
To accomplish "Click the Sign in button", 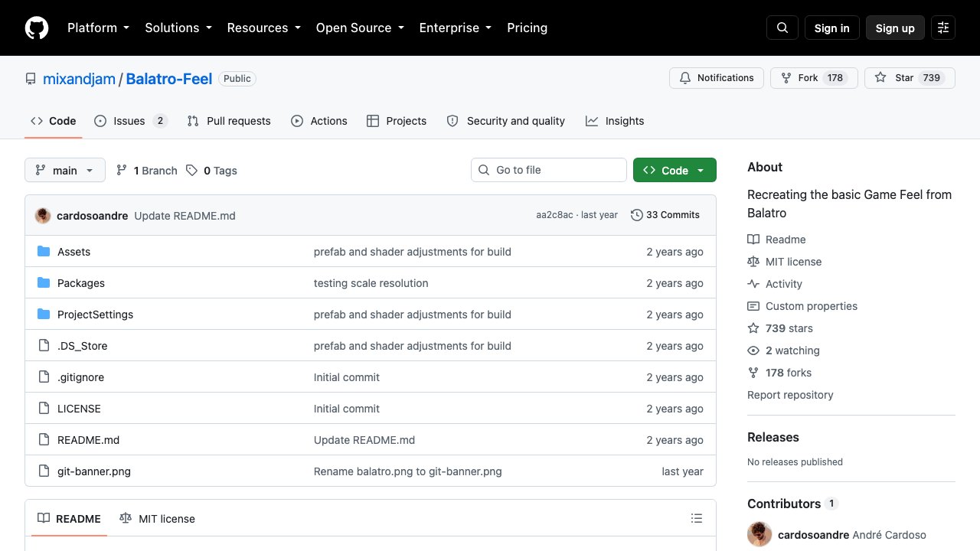I will click(x=832, y=28).
